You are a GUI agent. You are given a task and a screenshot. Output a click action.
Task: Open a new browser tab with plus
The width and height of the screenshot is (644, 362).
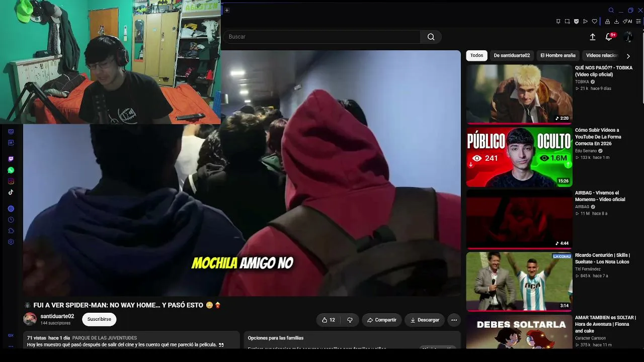click(226, 10)
